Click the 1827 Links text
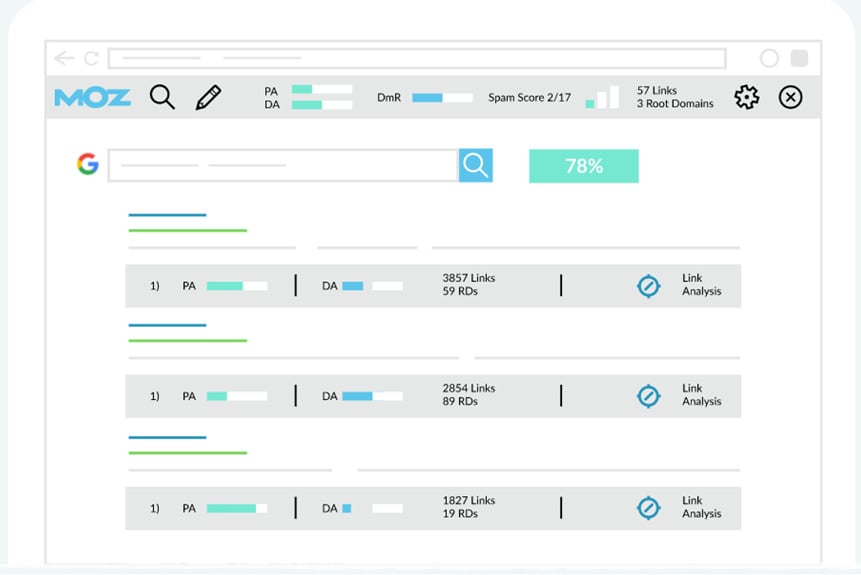Viewport: 861px width, 575px height. pyautogui.click(x=469, y=501)
